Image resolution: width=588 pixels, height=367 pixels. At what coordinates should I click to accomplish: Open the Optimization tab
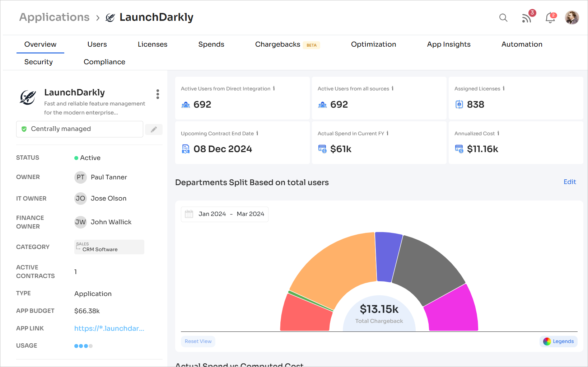click(x=373, y=44)
